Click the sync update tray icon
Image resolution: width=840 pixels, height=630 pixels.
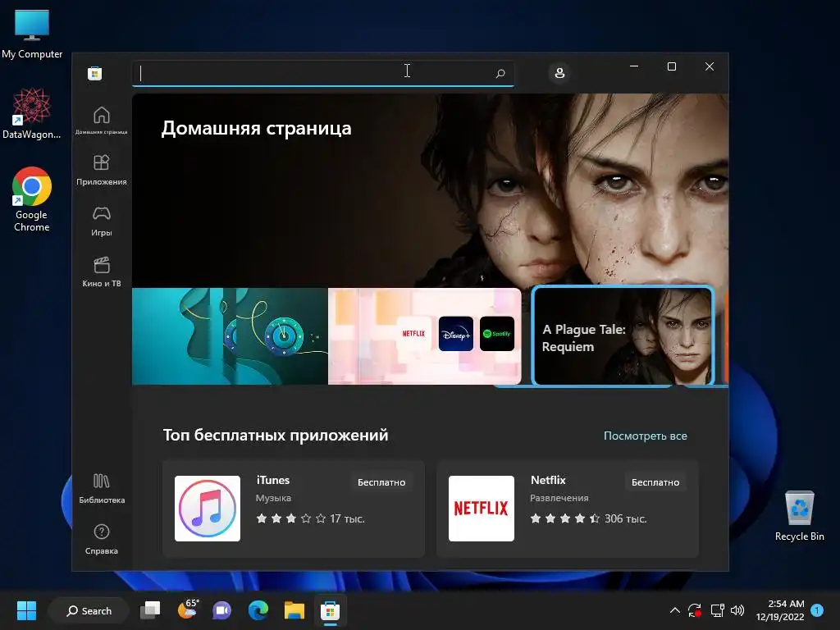click(x=695, y=610)
